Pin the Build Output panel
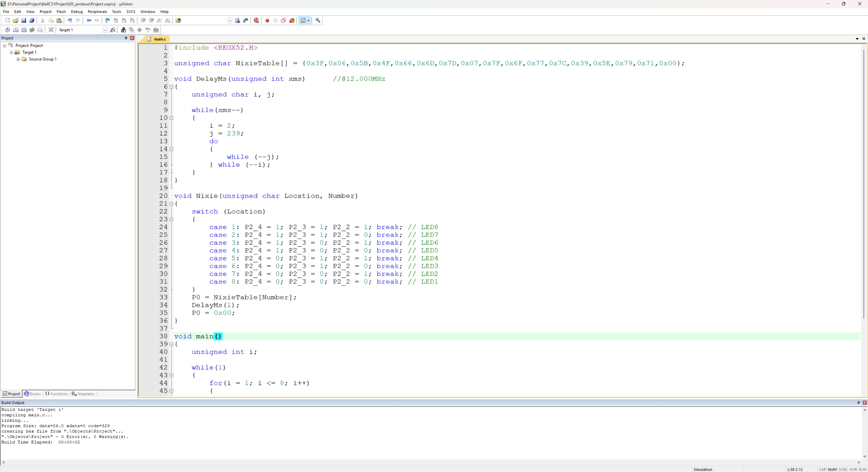 pos(858,403)
